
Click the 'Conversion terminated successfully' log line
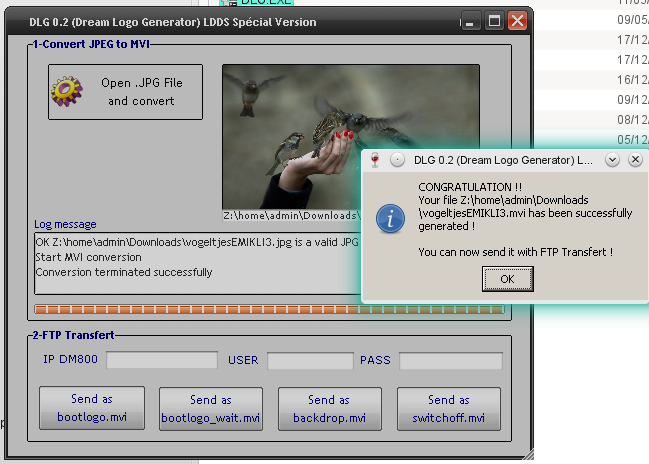pyautogui.click(x=124, y=272)
